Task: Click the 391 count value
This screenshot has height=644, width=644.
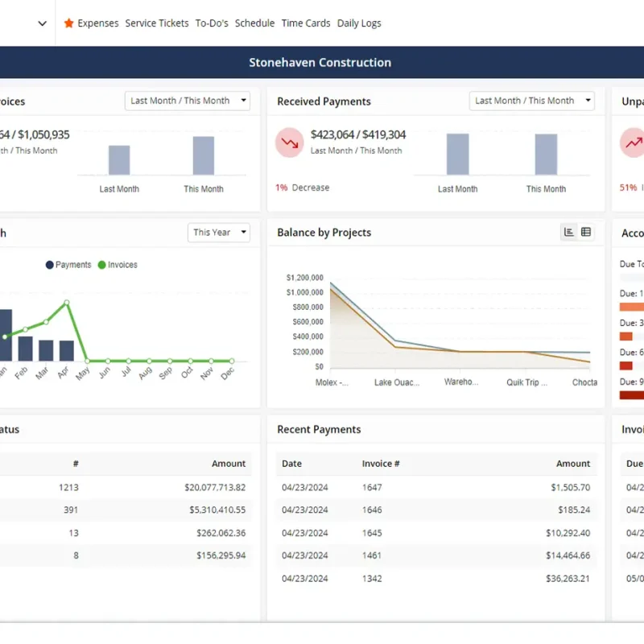Action: click(x=71, y=510)
